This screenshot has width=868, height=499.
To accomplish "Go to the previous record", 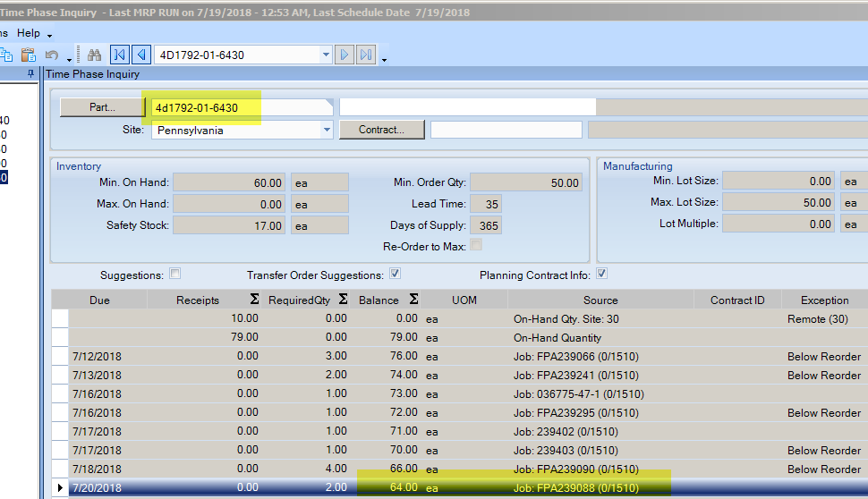I will (x=140, y=55).
